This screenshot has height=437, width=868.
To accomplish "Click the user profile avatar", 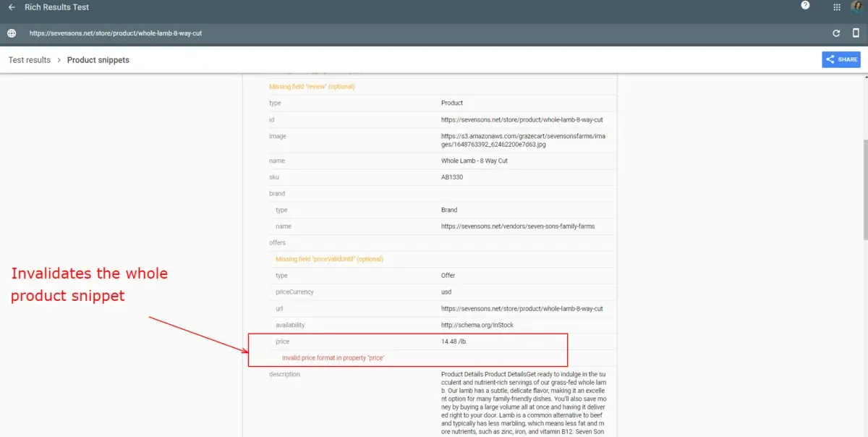I will pos(859,7).
